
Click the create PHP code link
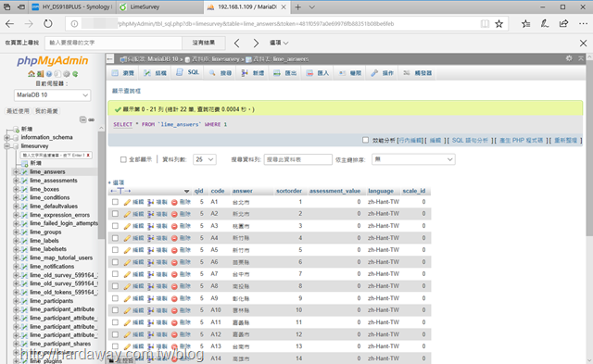coord(521,140)
